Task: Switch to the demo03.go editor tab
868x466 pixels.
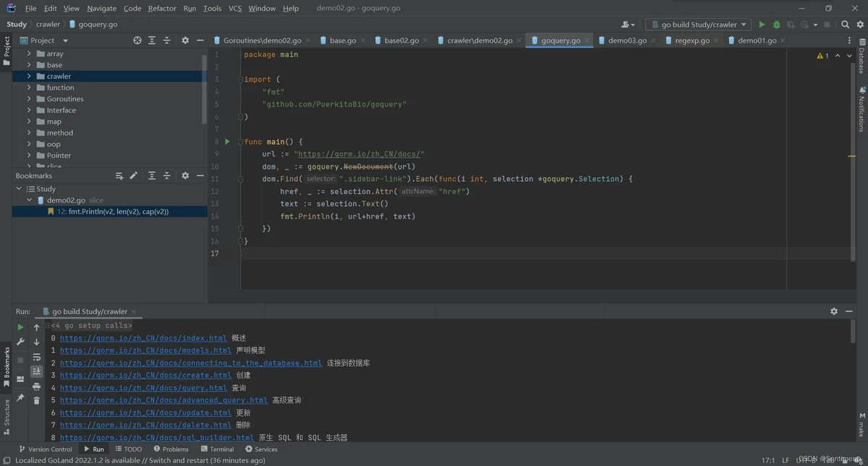Action: [x=627, y=41]
